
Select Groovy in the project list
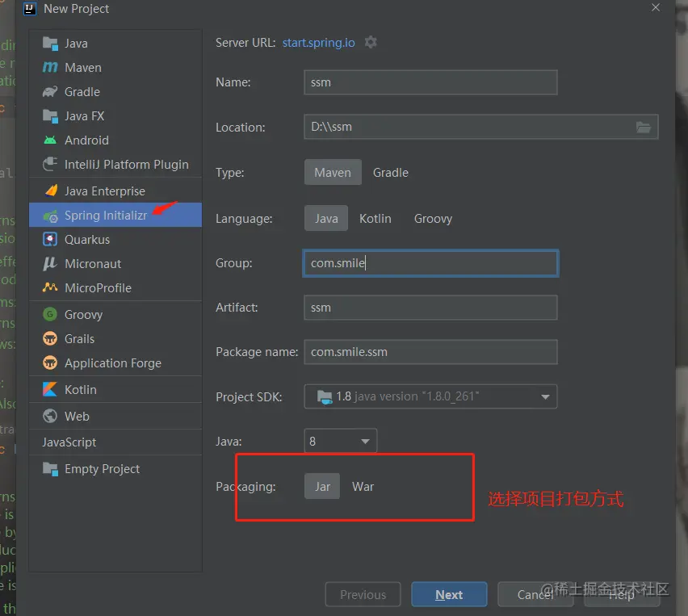(x=115, y=315)
